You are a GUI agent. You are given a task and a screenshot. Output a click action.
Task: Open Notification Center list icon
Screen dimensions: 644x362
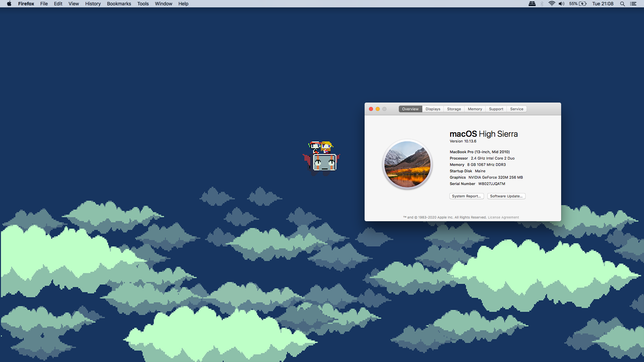point(633,4)
